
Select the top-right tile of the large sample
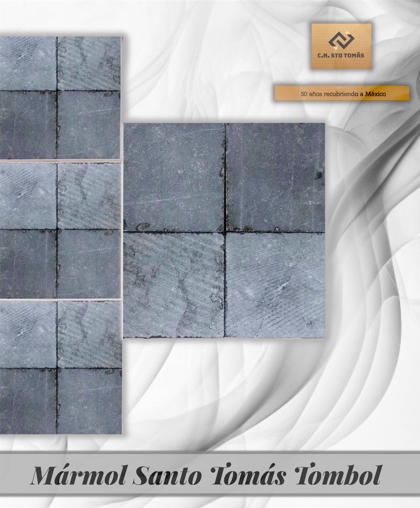pyautogui.click(x=275, y=177)
